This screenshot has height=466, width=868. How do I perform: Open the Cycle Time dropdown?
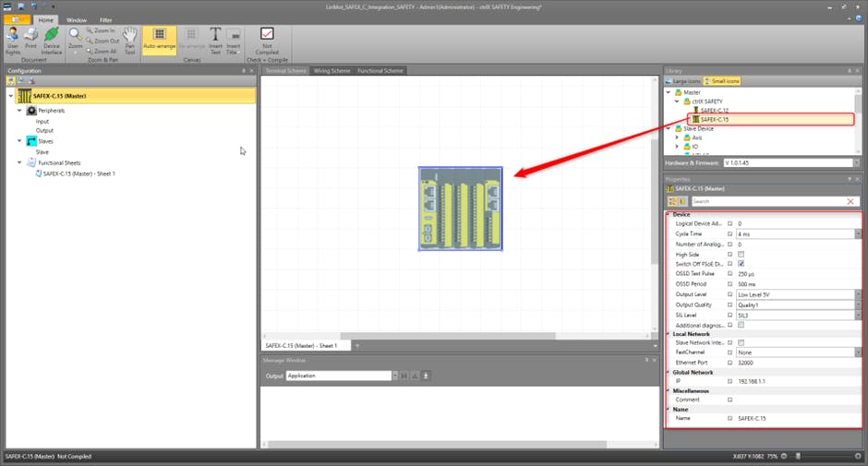tap(858, 234)
